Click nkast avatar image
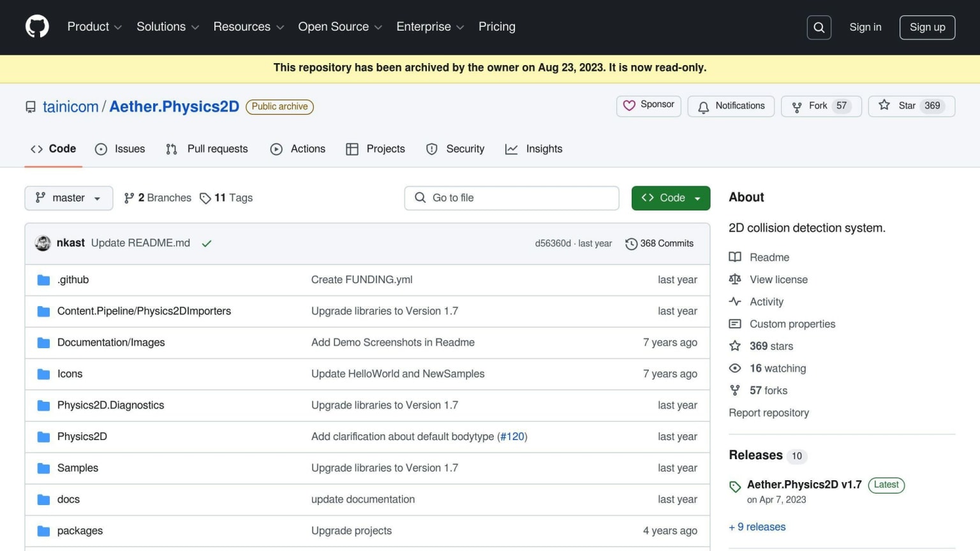Viewport: 980px width, 551px height. click(x=43, y=243)
